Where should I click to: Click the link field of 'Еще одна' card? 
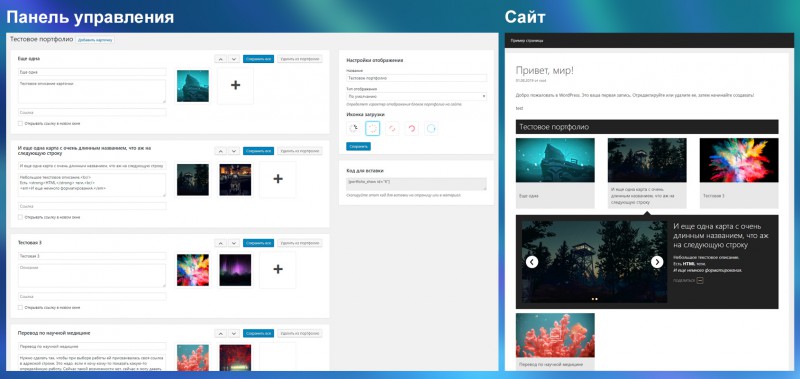(x=92, y=112)
